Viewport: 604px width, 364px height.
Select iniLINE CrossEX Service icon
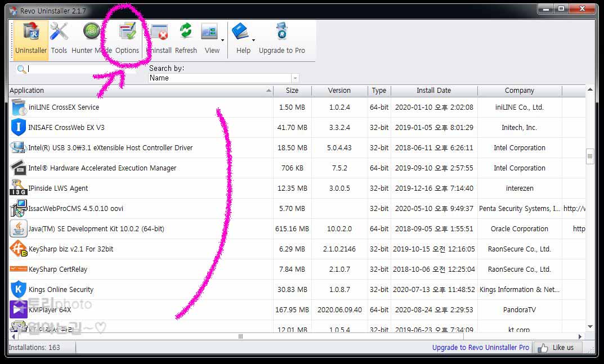point(19,107)
